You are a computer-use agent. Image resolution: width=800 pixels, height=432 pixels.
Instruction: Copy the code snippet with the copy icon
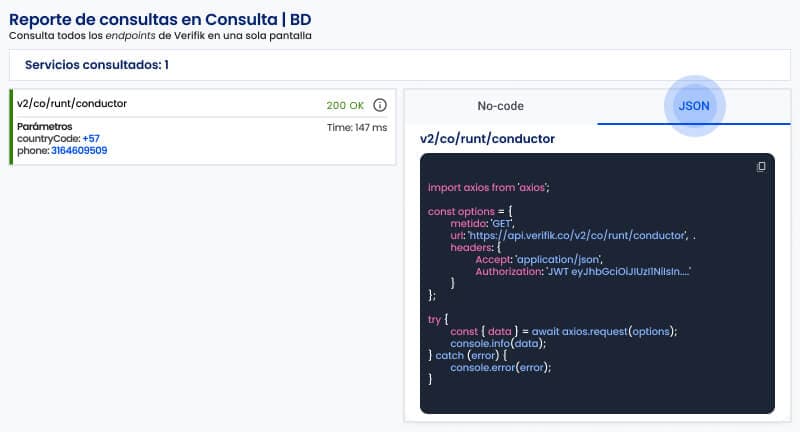[x=761, y=167]
